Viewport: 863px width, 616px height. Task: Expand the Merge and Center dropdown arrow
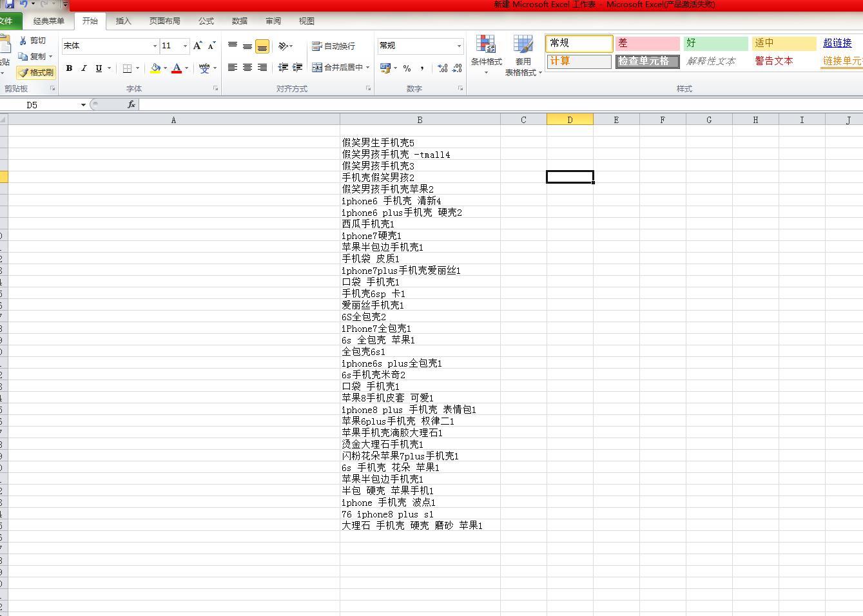tap(368, 67)
